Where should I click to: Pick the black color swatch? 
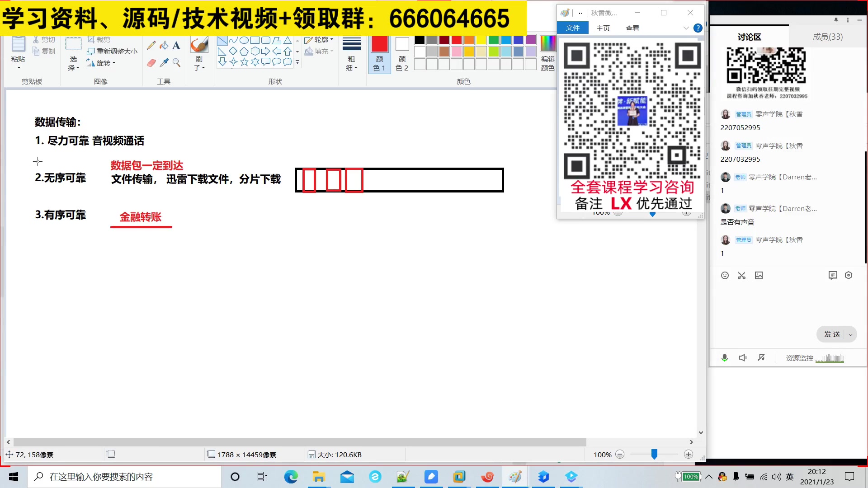pyautogui.click(x=420, y=40)
